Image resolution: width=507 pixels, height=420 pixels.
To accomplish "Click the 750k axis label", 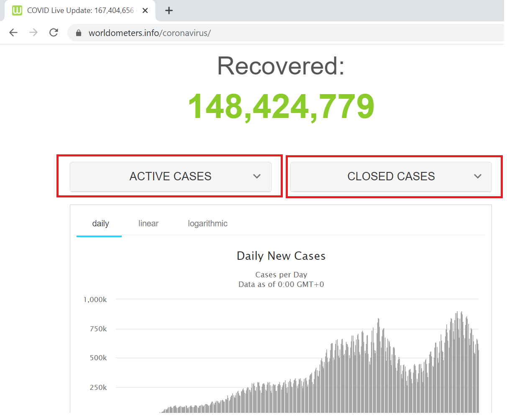I will pyautogui.click(x=98, y=329).
